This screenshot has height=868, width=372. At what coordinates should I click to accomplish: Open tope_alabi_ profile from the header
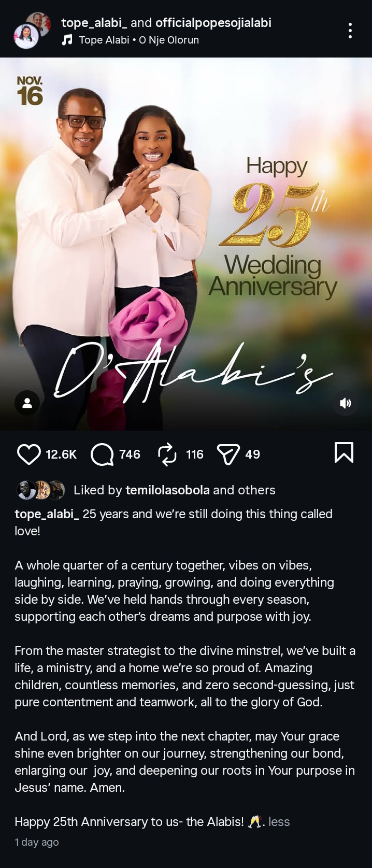pyautogui.click(x=94, y=23)
